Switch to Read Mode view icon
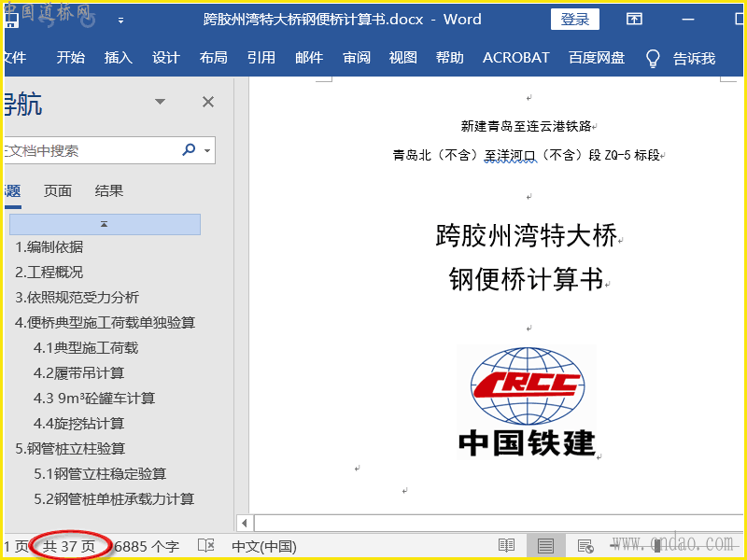 506,546
